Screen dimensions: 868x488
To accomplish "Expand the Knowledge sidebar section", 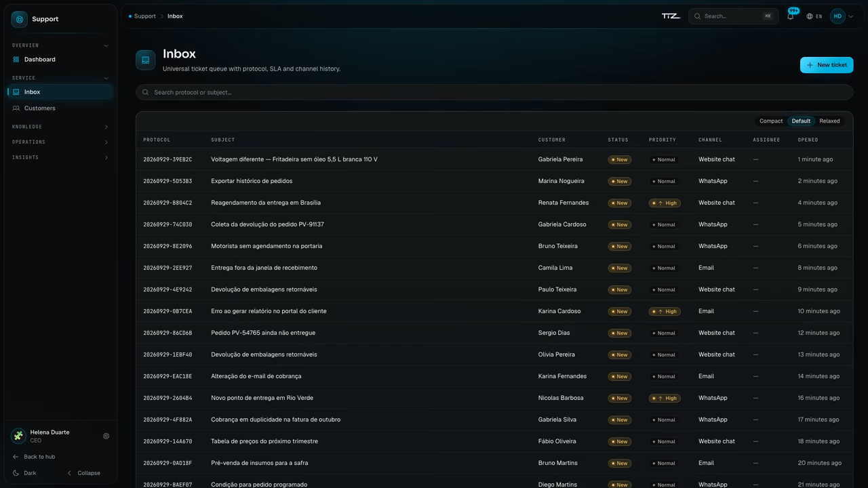I will pyautogui.click(x=60, y=127).
